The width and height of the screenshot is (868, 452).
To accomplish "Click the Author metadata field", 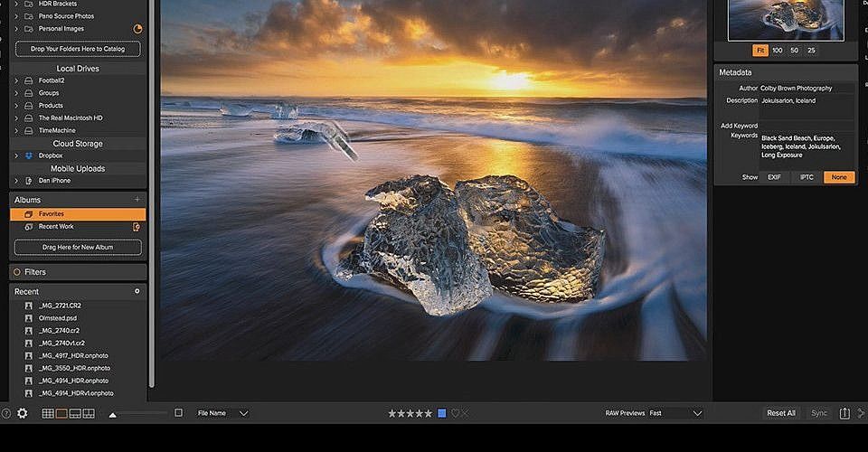I will point(807,89).
